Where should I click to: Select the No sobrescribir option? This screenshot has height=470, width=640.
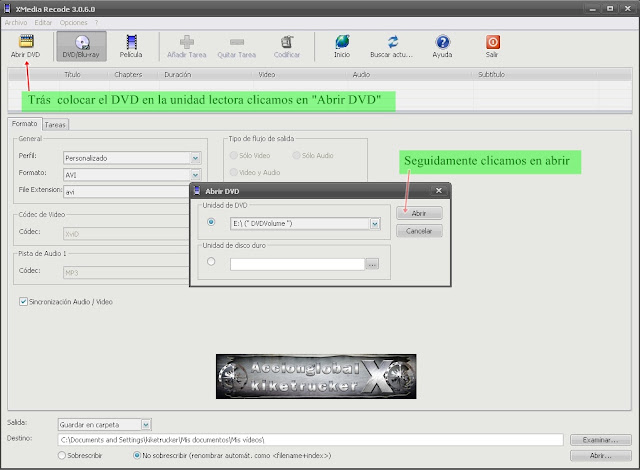[137, 455]
